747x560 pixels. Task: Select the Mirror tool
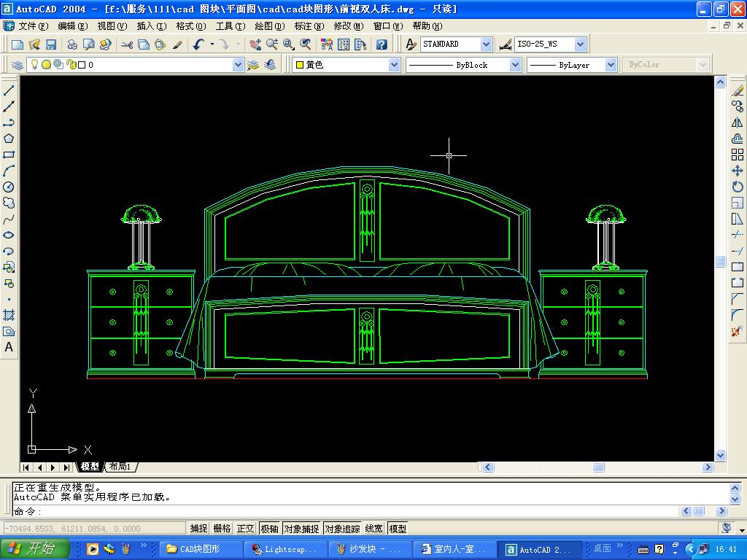tap(738, 122)
